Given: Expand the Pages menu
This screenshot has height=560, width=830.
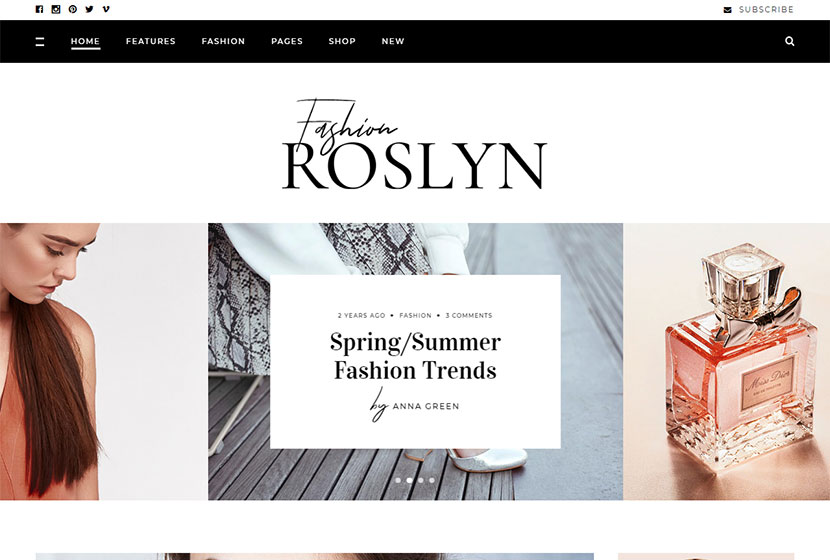Looking at the screenshot, I should pos(287,41).
